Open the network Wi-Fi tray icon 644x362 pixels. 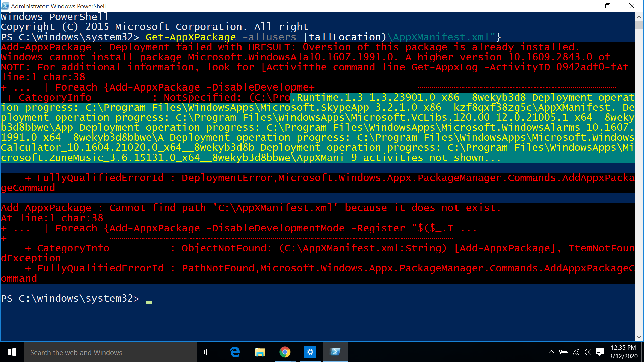(x=576, y=352)
